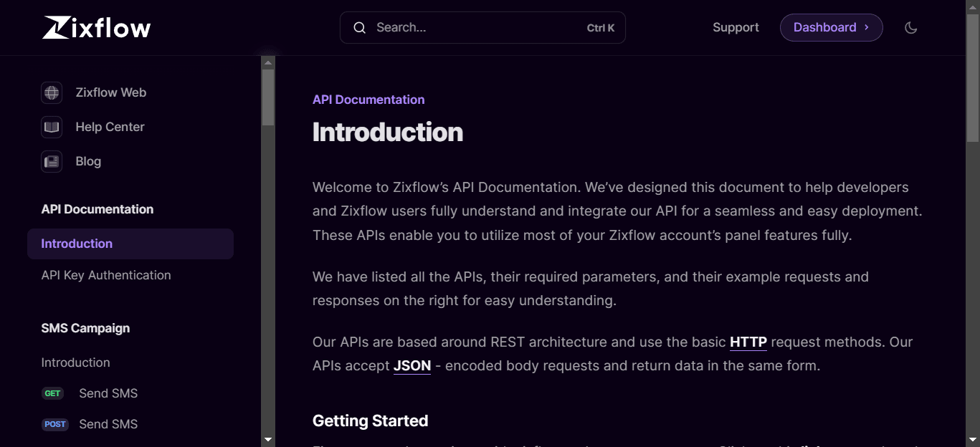The width and height of the screenshot is (980, 447).
Task: Open API Key Authentication page
Action: tap(106, 275)
